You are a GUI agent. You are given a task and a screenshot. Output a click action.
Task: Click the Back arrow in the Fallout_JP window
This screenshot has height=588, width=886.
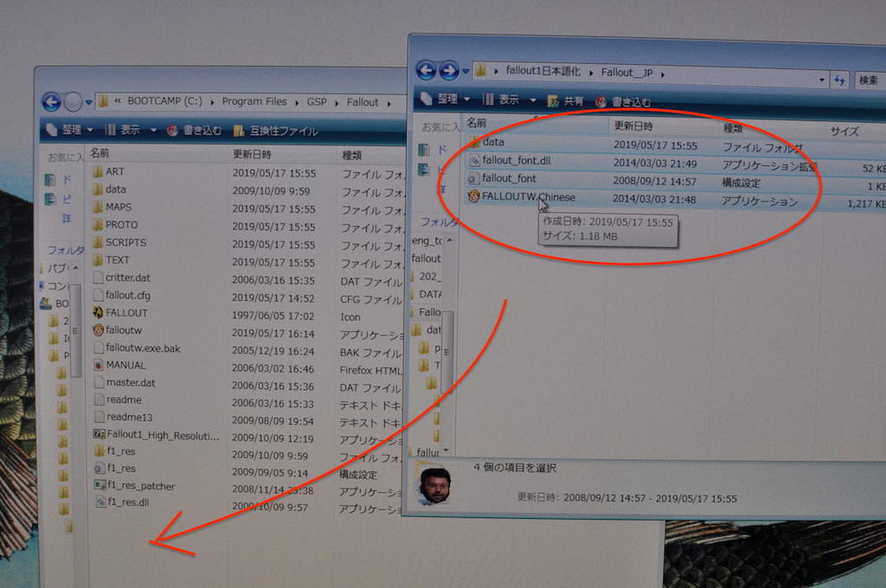[x=427, y=71]
